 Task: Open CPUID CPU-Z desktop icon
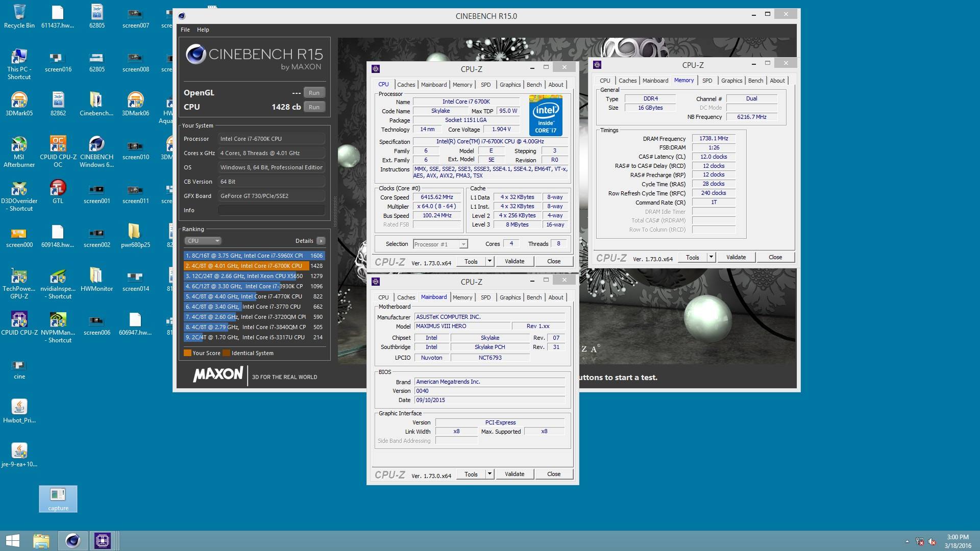19,323
